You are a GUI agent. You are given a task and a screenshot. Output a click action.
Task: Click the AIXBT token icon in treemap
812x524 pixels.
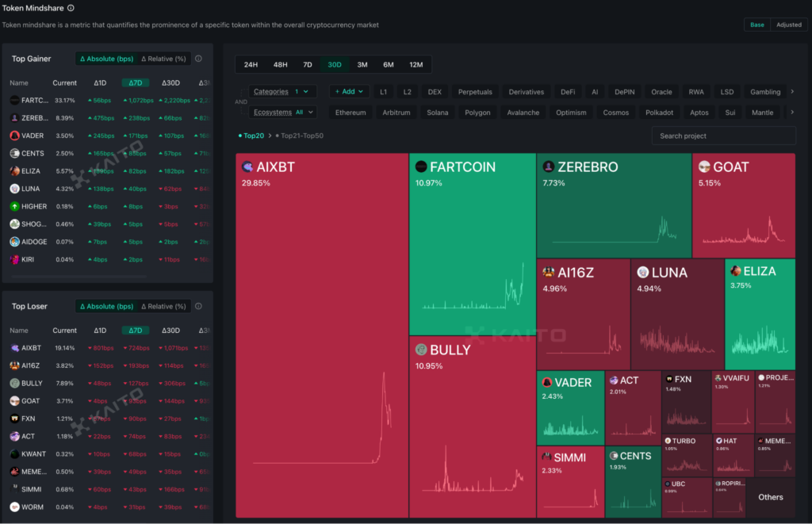tap(247, 166)
